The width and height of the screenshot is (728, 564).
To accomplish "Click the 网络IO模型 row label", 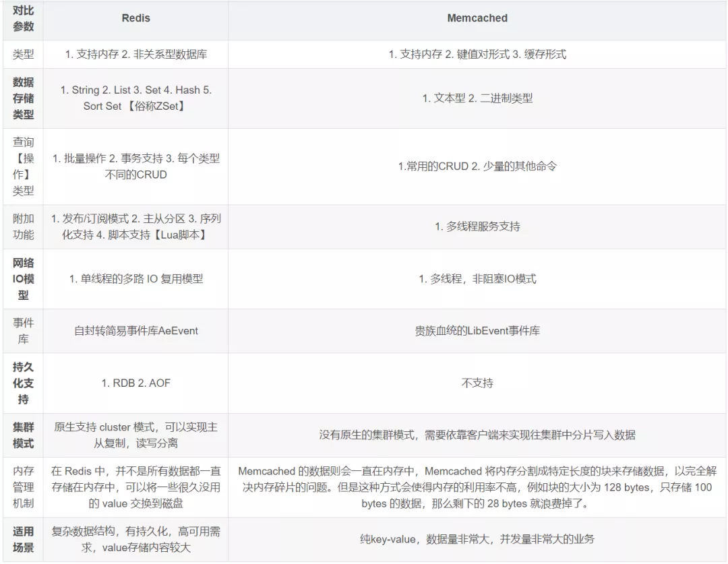I will tap(23, 279).
